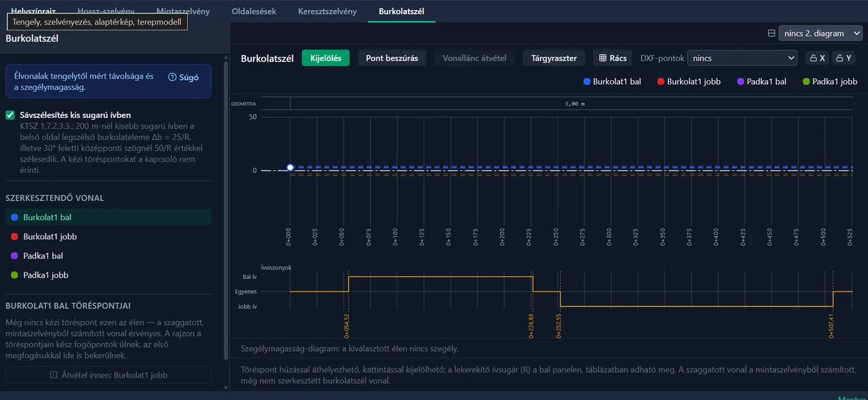The image size is (868, 400).
Task: Click Átvétel innen: Burkolat1 jobb button
Action: tap(108, 375)
